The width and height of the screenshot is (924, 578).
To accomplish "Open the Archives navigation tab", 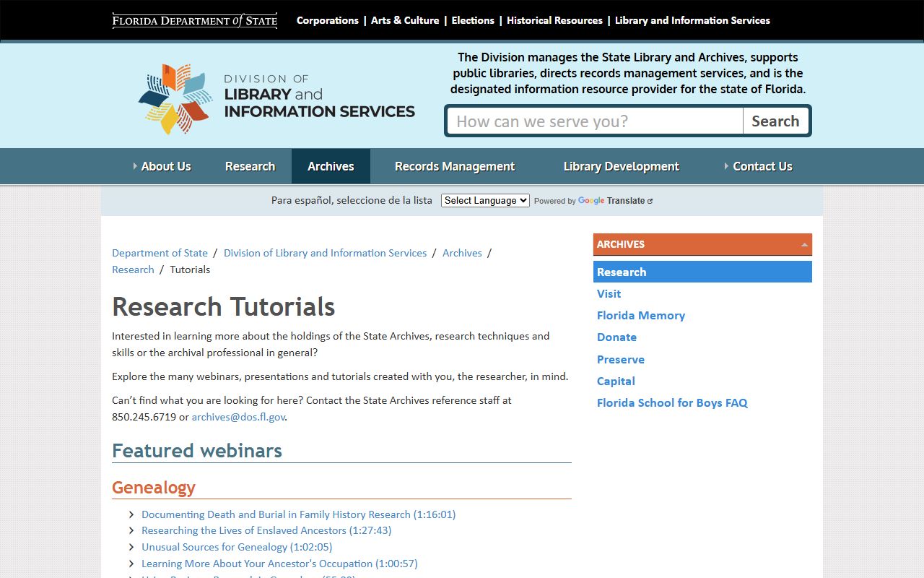I will [331, 166].
